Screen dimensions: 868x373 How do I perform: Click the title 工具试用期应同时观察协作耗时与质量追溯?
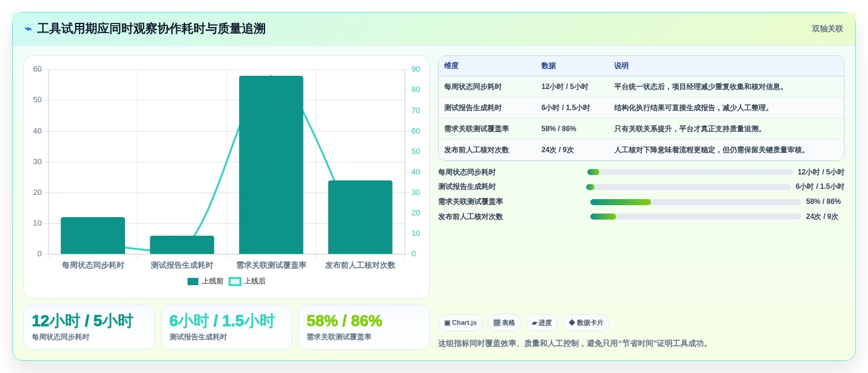[151, 29]
